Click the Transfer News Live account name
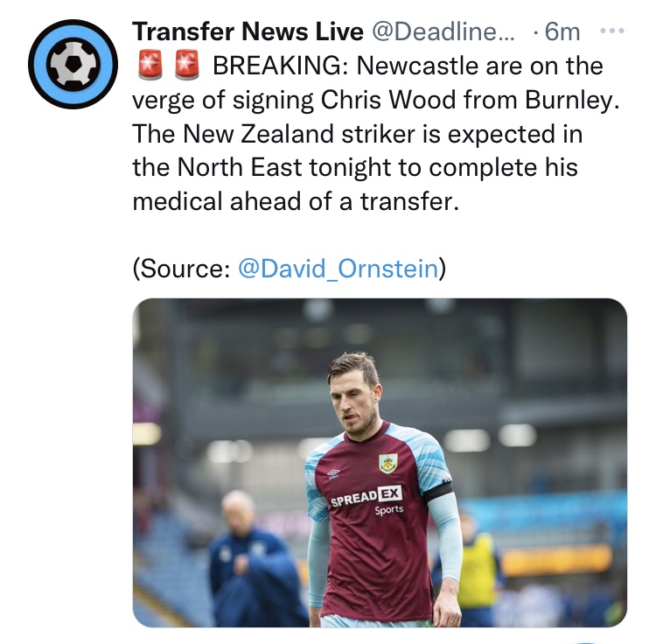The width and height of the screenshot is (656, 644). [x=247, y=31]
